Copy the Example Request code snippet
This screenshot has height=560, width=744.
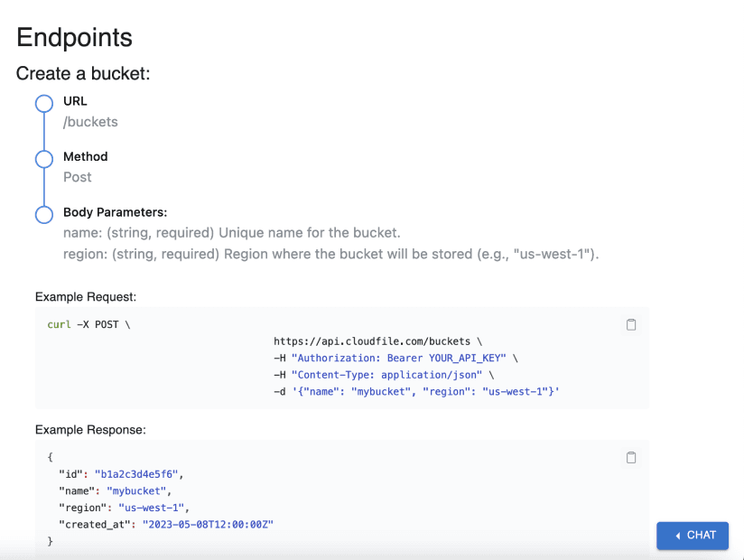pos(630,324)
